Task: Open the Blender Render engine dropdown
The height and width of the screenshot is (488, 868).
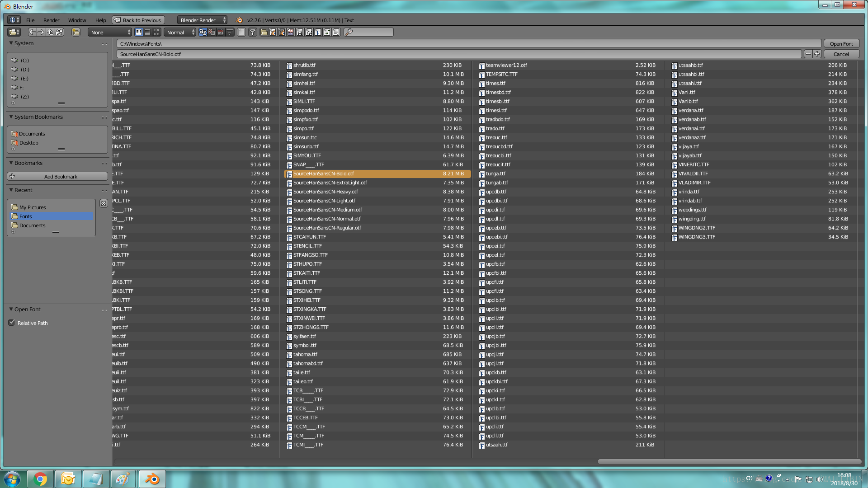Action: 202,20
